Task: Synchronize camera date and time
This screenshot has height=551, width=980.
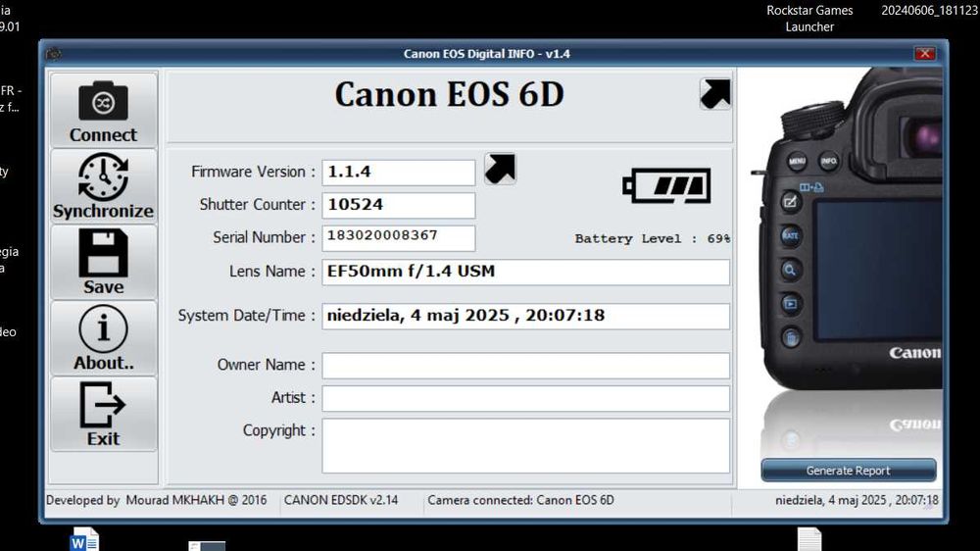Action: coord(103,186)
